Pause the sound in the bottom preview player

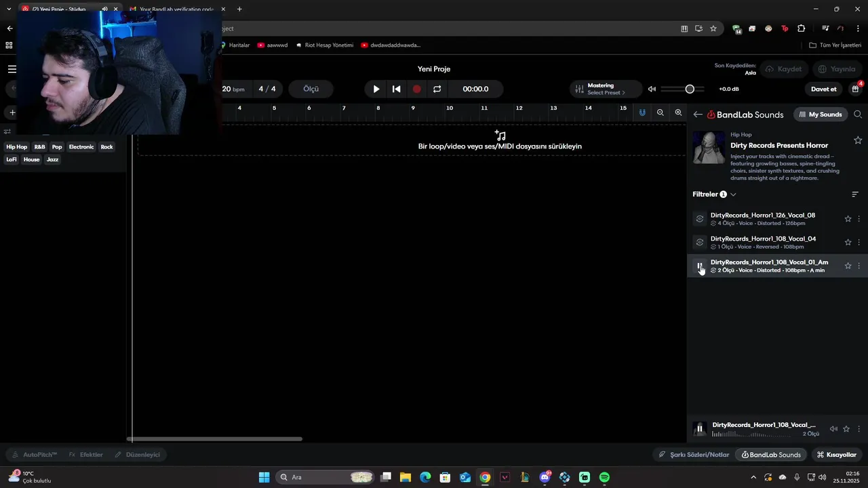click(x=700, y=429)
